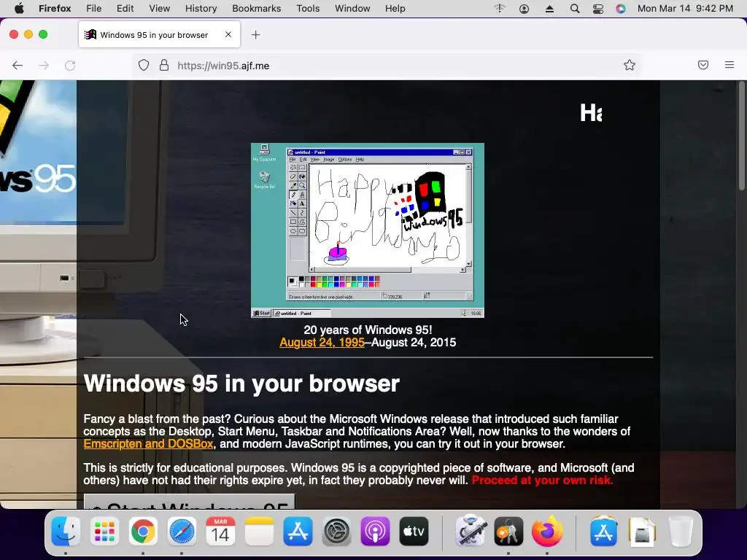
Task: Click the user account menu bar icon
Action: (x=524, y=9)
